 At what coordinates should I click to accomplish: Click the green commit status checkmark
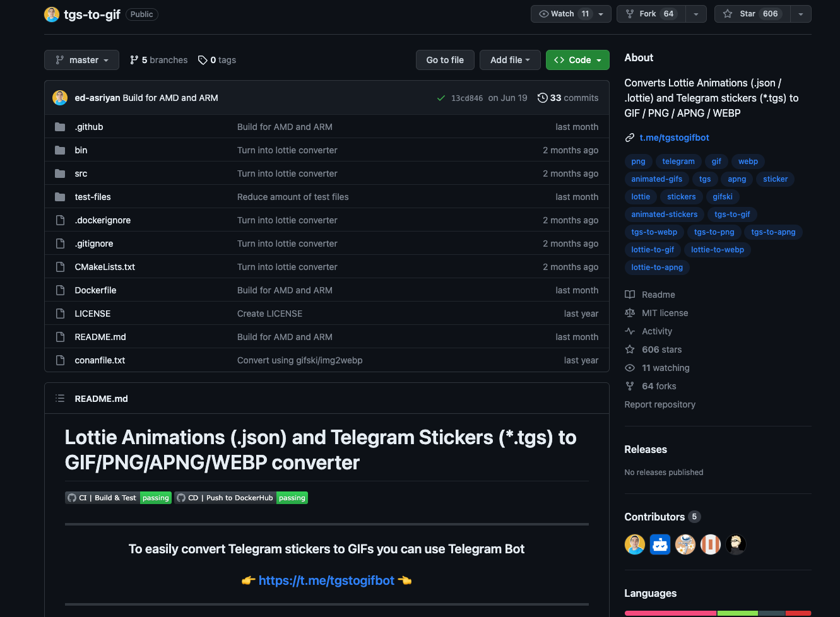tap(441, 98)
